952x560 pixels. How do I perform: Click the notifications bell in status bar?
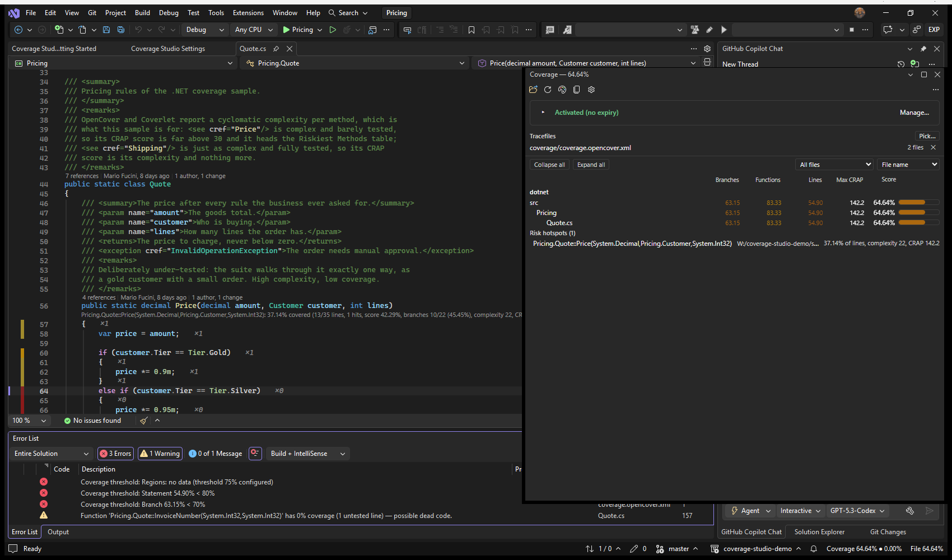(x=814, y=549)
